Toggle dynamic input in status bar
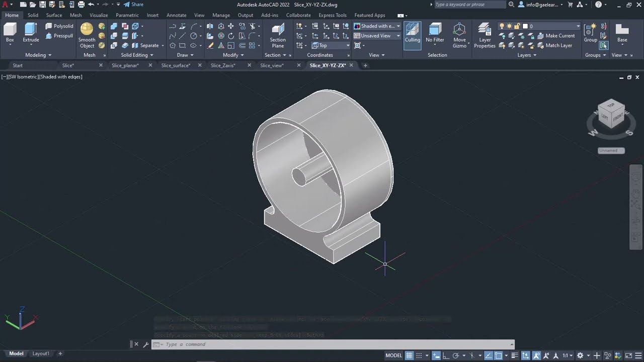The width and height of the screenshot is (644, 362). coord(436,355)
